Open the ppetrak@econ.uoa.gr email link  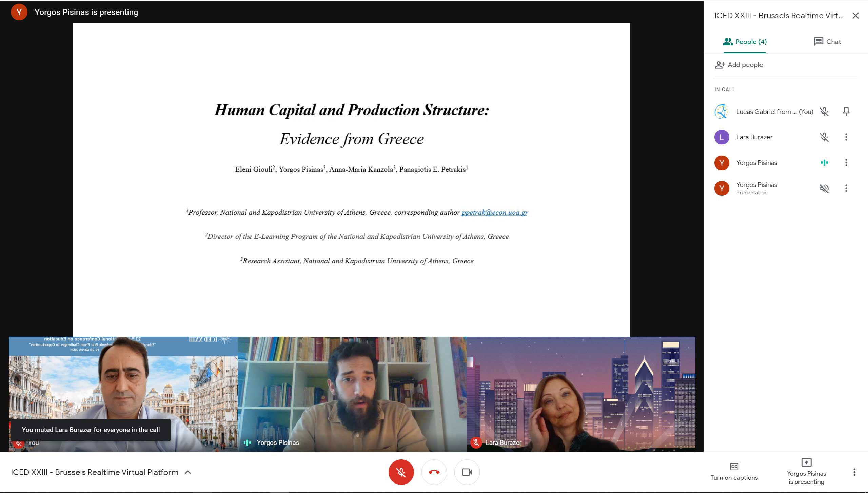point(494,212)
